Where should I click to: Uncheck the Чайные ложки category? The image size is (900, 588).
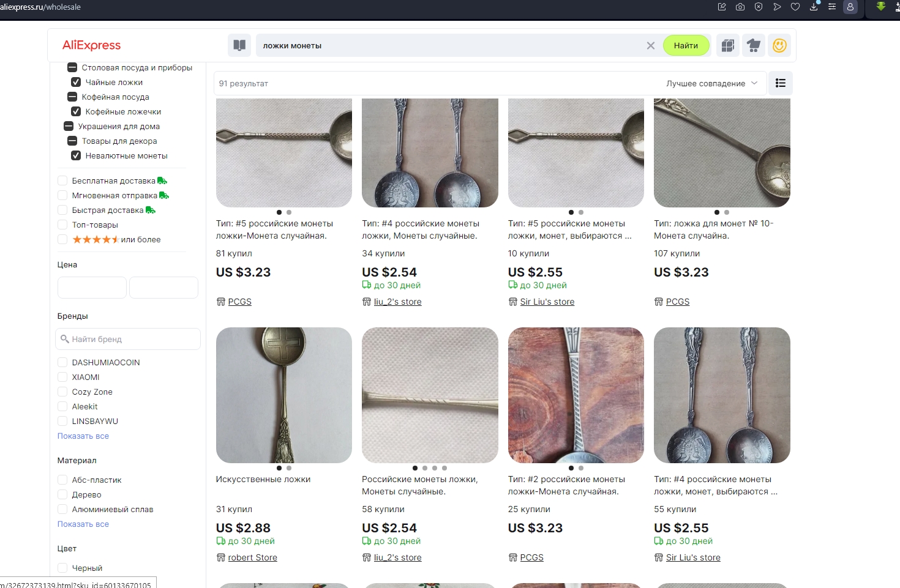[76, 82]
